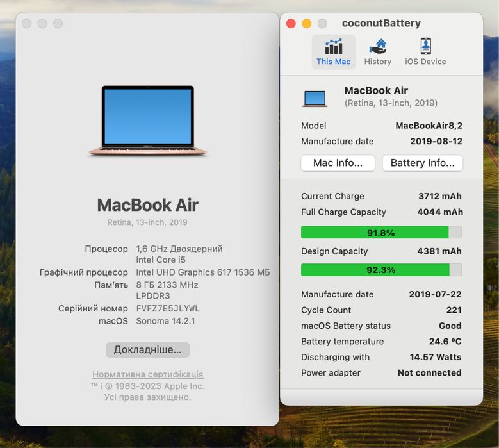Image resolution: width=499 pixels, height=448 pixels.
Task: Click the large MacBook Air image
Action: click(148, 120)
